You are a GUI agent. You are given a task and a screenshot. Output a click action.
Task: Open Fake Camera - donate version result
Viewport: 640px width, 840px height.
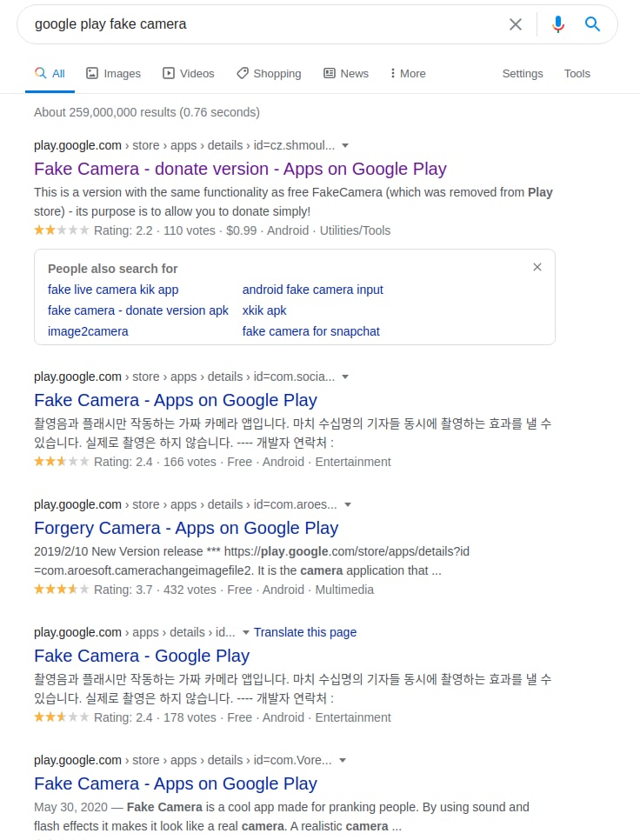tap(240, 169)
